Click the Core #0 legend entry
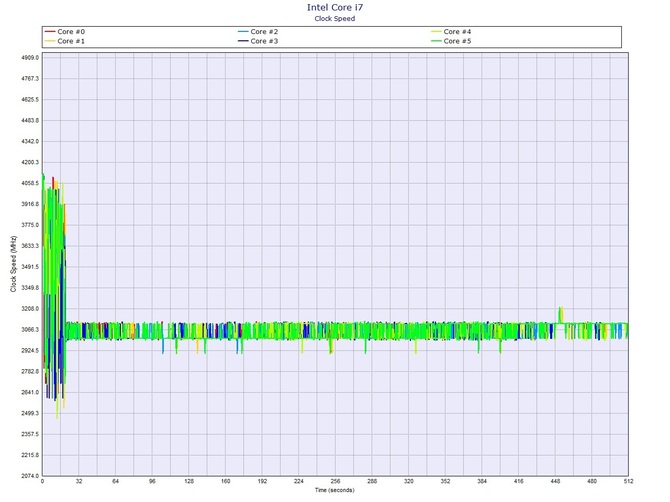Image resolution: width=670 pixels, height=502 pixels. (65, 32)
